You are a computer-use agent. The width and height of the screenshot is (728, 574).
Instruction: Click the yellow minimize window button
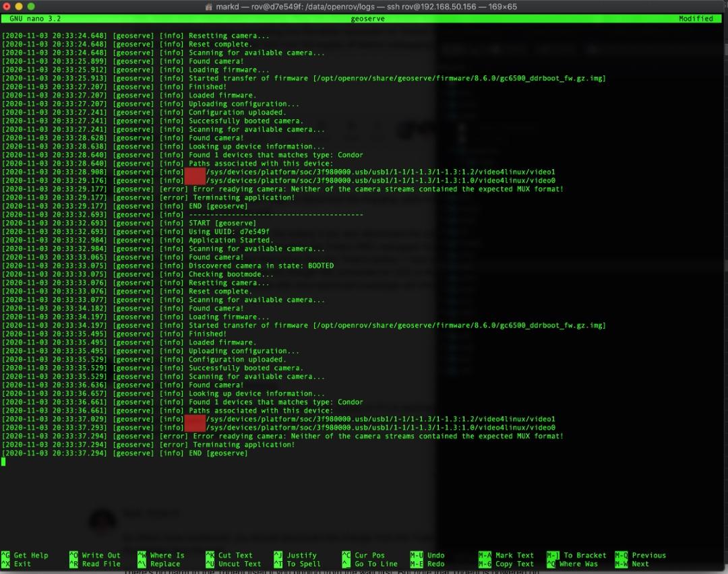[x=20, y=6]
